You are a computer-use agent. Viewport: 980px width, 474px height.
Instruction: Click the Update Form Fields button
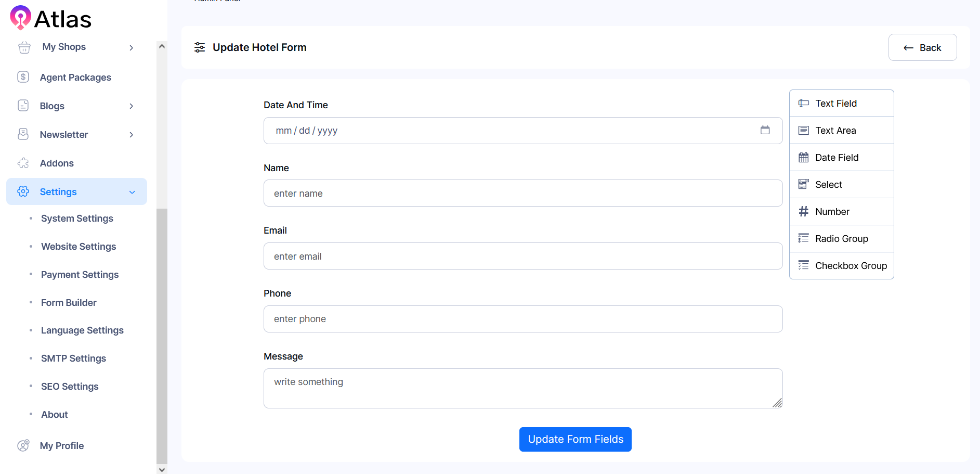pyautogui.click(x=576, y=439)
